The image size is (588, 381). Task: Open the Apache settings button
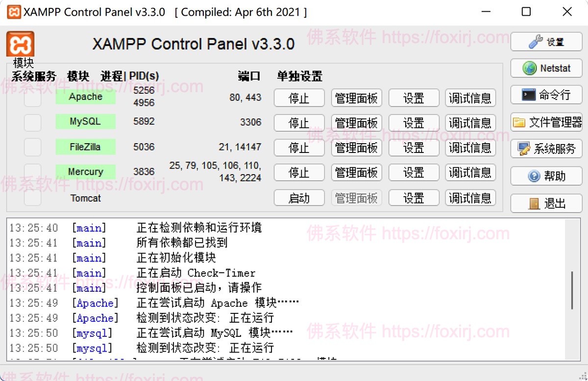(x=413, y=98)
